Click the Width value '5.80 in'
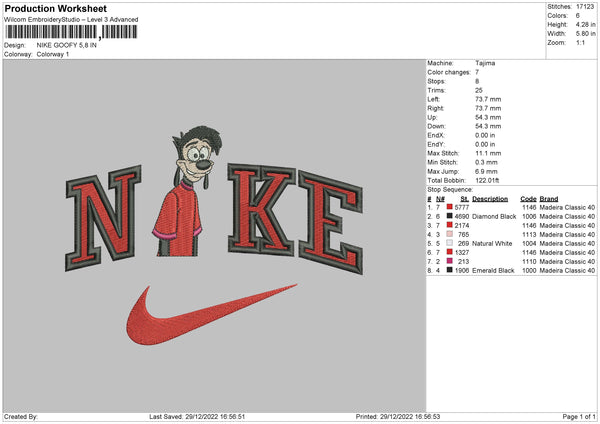This screenshot has width=600, height=424. click(x=585, y=34)
